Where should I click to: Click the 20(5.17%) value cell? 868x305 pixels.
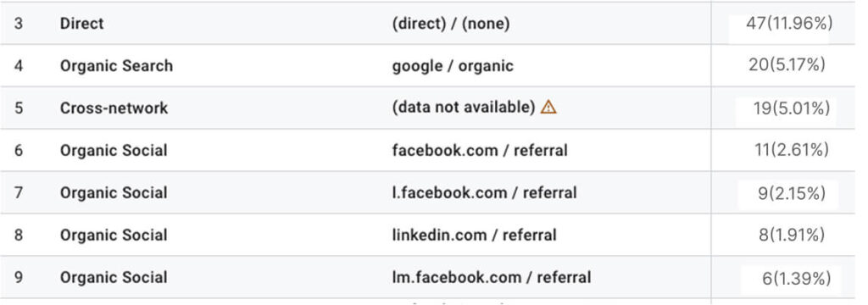787,65
